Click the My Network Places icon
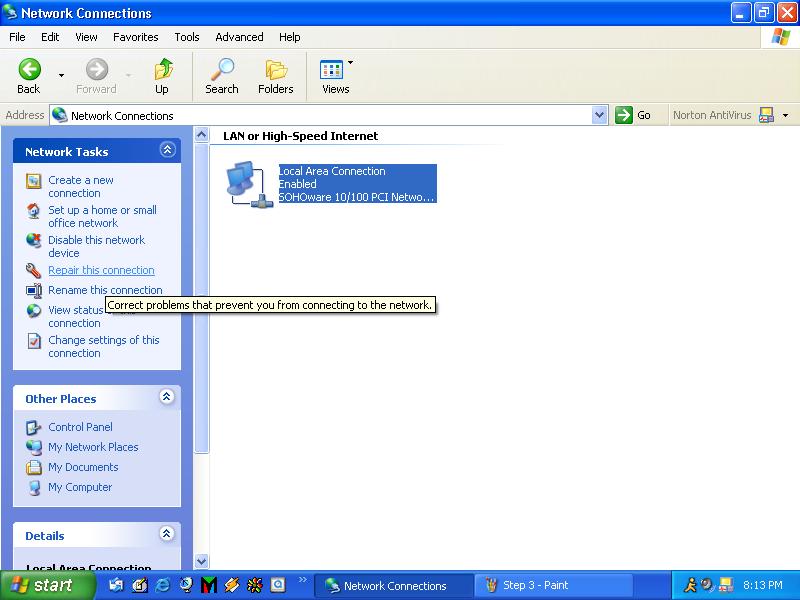The width and height of the screenshot is (800, 600). [34, 447]
